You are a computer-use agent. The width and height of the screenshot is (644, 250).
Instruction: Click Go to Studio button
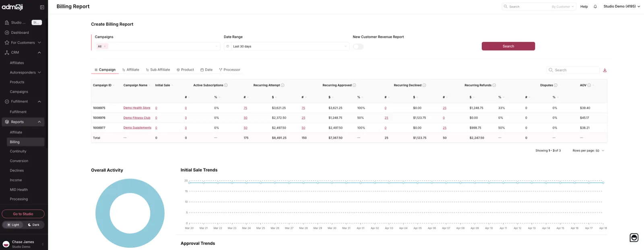[x=23, y=214]
